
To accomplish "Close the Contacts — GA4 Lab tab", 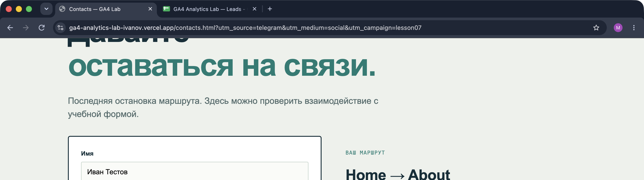I will click(150, 9).
